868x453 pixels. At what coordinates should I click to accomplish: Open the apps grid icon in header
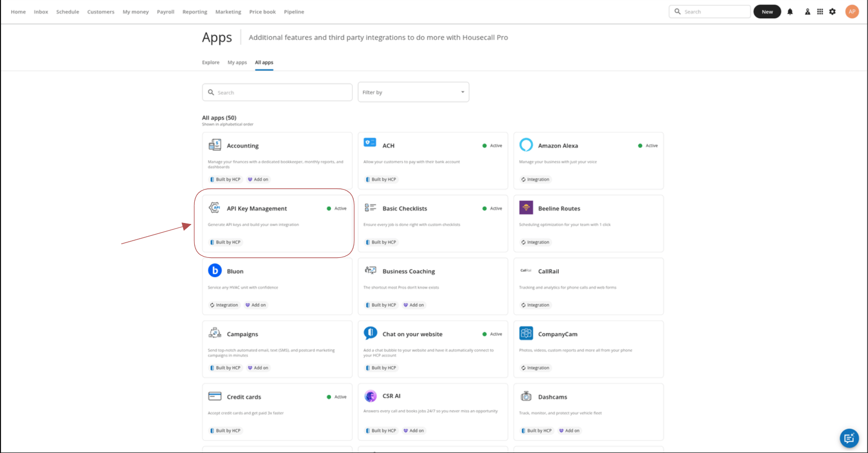tap(820, 12)
